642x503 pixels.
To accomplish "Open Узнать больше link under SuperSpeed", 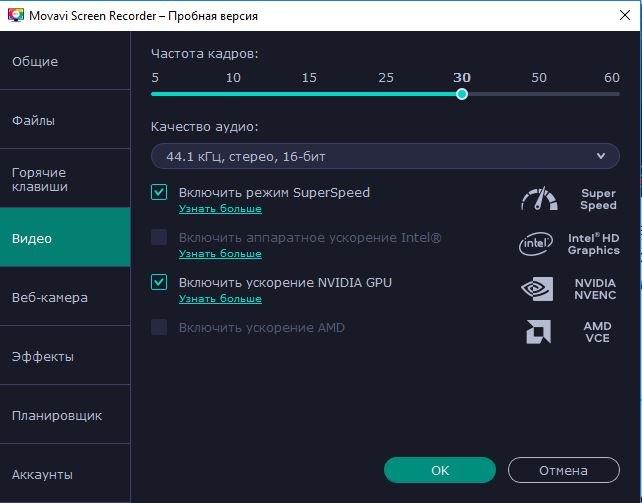I will click(x=220, y=208).
